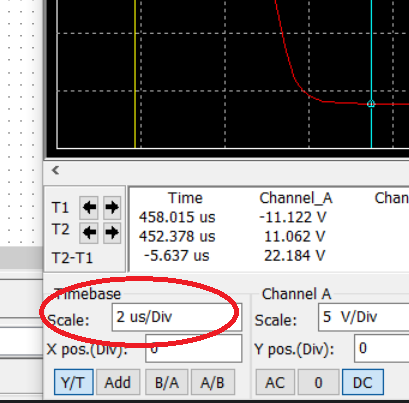Move cursor T1 right with arrow

pos(112,207)
